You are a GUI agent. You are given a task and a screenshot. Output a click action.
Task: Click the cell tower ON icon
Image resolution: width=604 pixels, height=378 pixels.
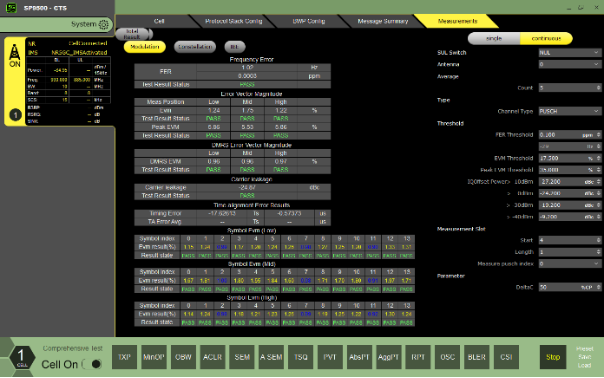click(x=15, y=55)
